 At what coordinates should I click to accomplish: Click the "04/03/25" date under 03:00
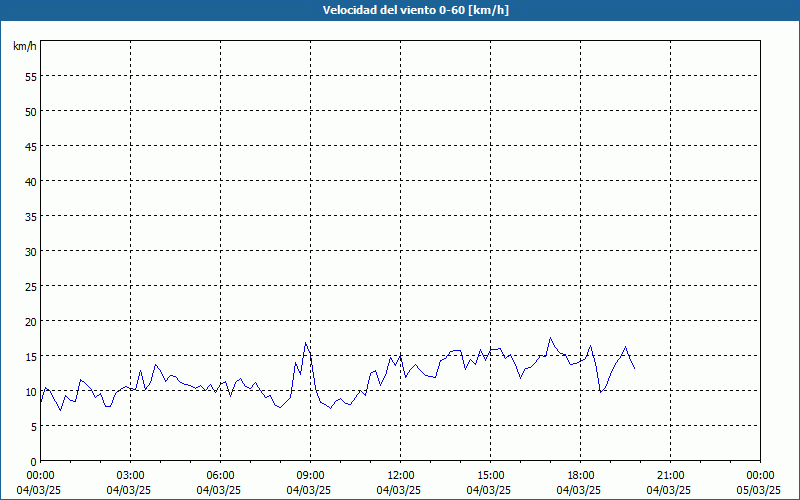pyautogui.click(x=129, y=490)
